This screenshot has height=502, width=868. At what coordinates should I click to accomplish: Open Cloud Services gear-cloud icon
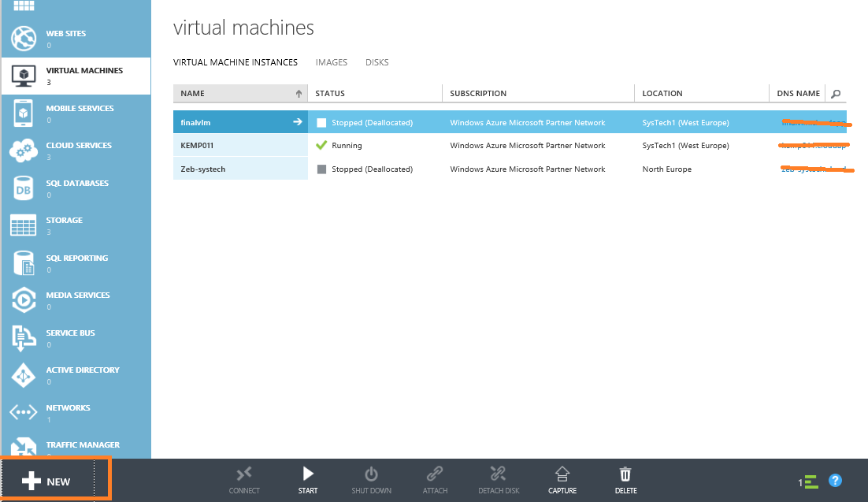click(24, 151)
